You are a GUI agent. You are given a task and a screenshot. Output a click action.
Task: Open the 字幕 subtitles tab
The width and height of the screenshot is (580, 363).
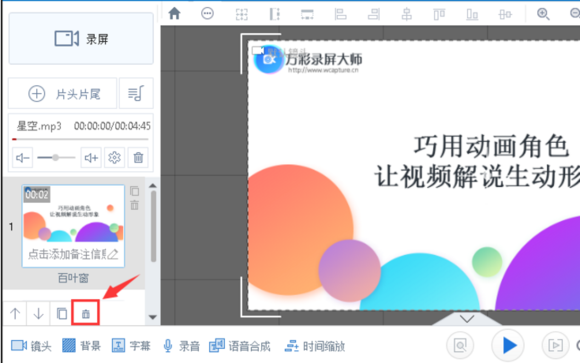tap(131, 346)
